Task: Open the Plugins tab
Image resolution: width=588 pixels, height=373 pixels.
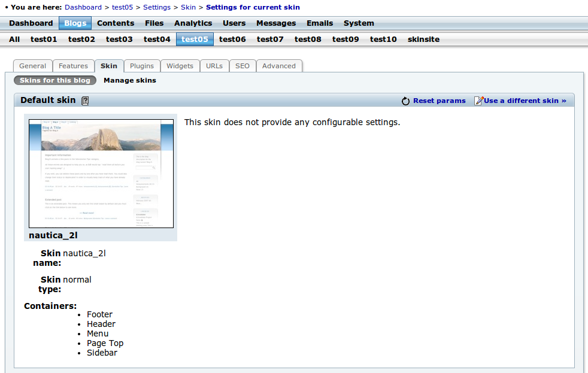Action: pyautogui.click(x=142, y=66)
